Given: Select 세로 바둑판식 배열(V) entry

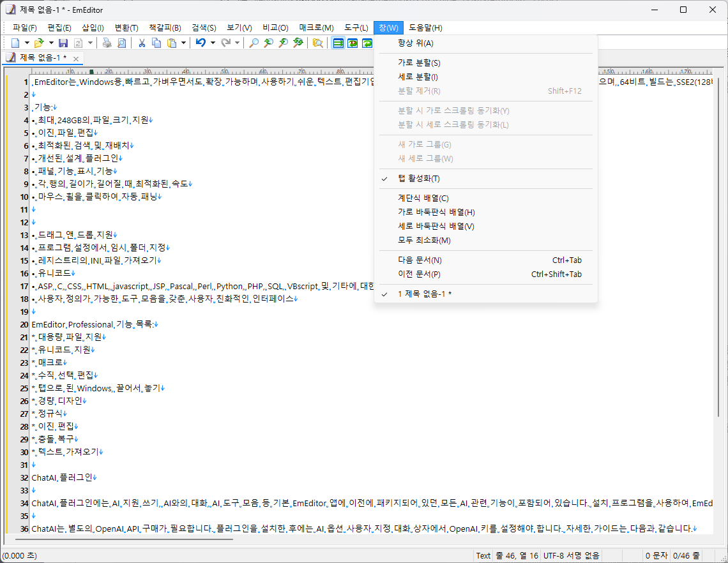Looking at the screenshot, I should click(x=485, y=227).
